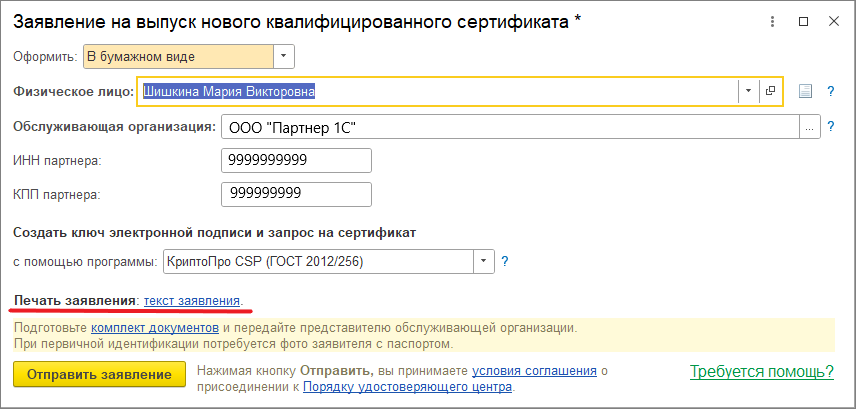Open the условия соглашения link
Image resolution: width=856 pixels, height=409 pixels.
click(x=534, y=370)
